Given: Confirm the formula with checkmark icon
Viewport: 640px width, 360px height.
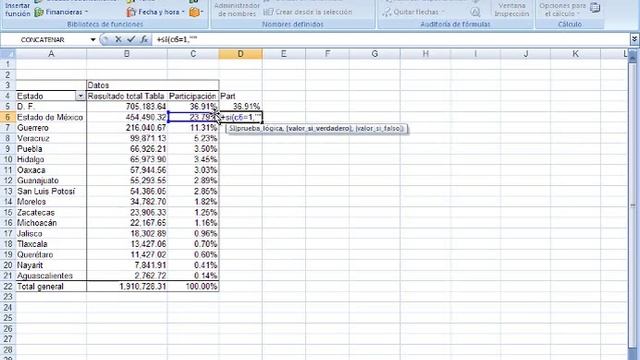Looking at the screenshot, I should [x=131, y=39].
